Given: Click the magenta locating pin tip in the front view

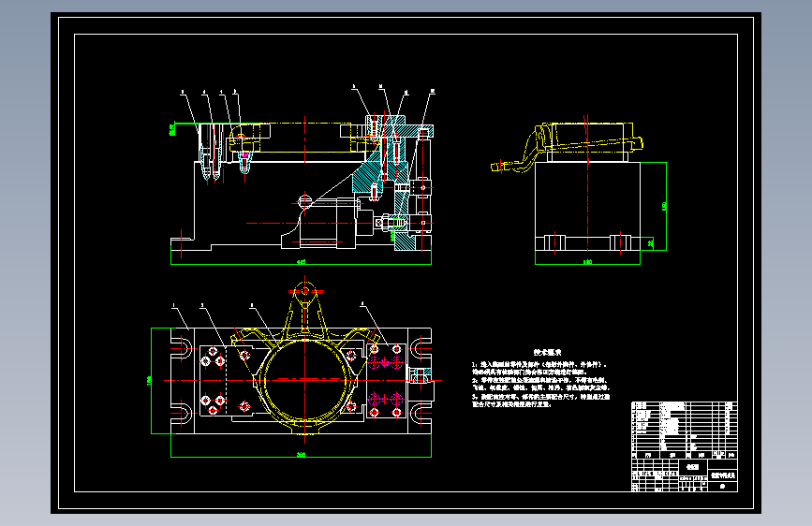Looking at the screenshot, I should point(244,154).
